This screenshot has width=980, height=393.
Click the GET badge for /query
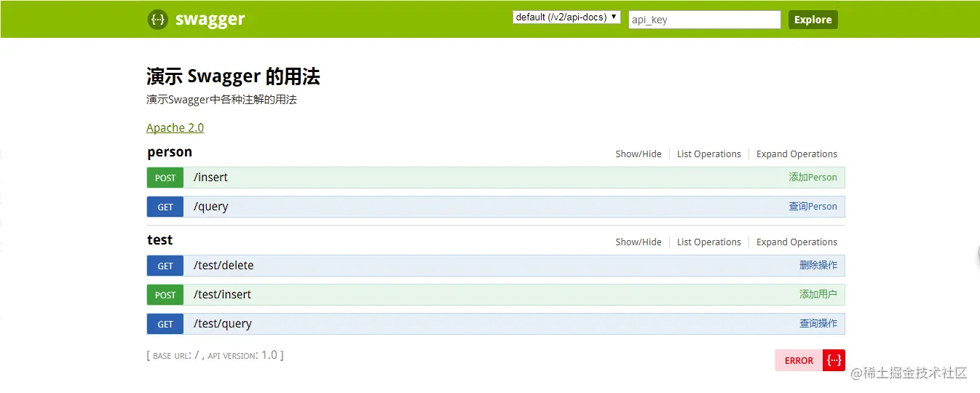tap(165, 207)
